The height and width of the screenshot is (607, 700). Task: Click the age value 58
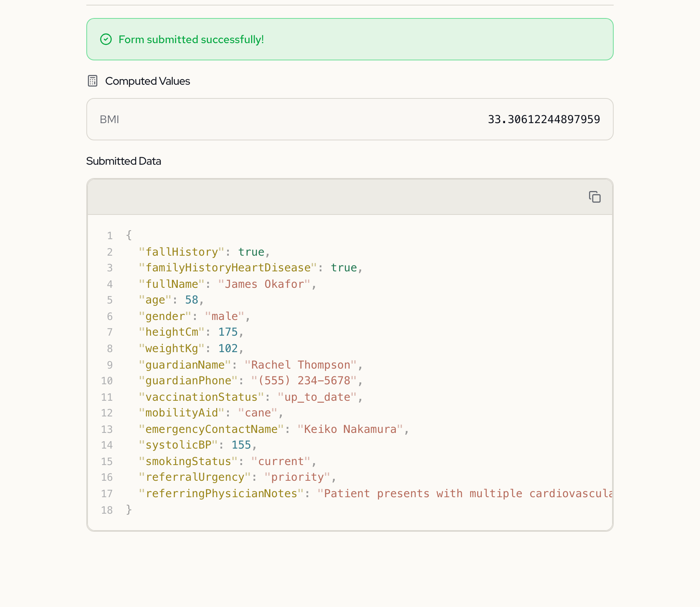tap(191, 300)
